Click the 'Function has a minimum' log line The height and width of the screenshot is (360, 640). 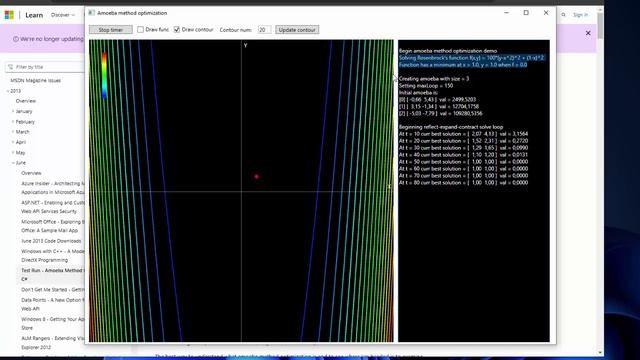(x=463, y=65)
